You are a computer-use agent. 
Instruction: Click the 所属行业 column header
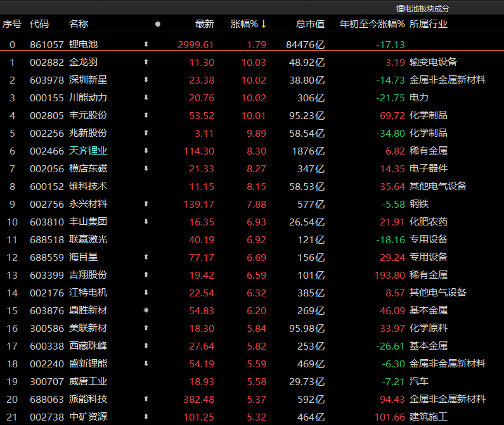pyautogui.click(x=429, y=24)
